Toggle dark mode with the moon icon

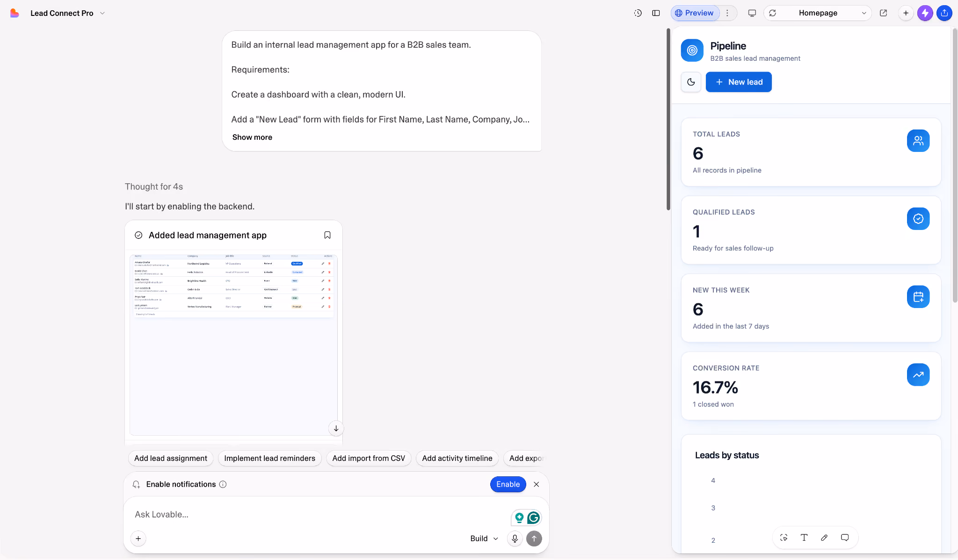click(691, 82)
